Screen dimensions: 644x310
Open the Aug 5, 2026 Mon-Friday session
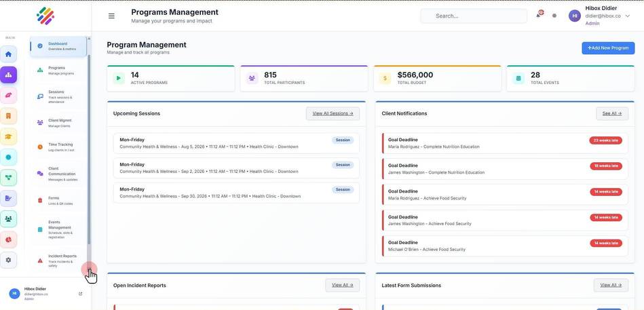click(236, 143)
